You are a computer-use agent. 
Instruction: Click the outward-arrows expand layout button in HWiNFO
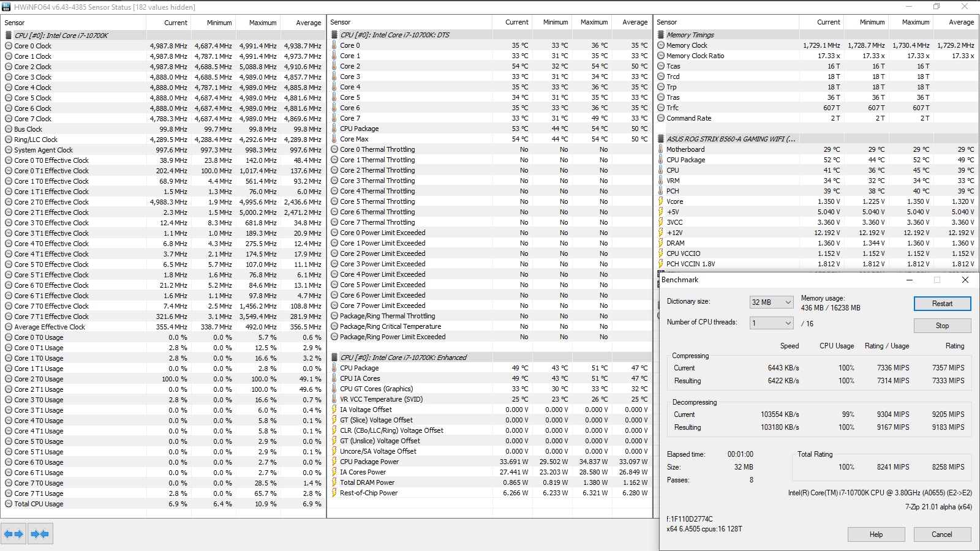coord(13,534)
